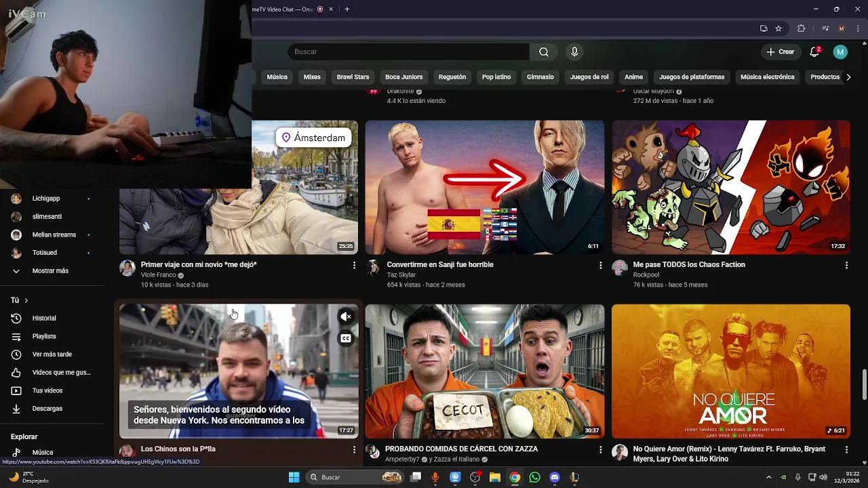This screenshot has width=868, height=488.
Task: Open File Explorer from the taskbar
Action: coord(495,477)
